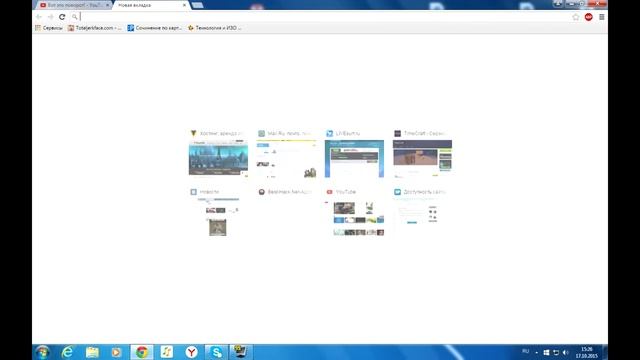Open the volume speaker tray icon
The width and height of the screenshot is (640, 360).
(566, 352)
